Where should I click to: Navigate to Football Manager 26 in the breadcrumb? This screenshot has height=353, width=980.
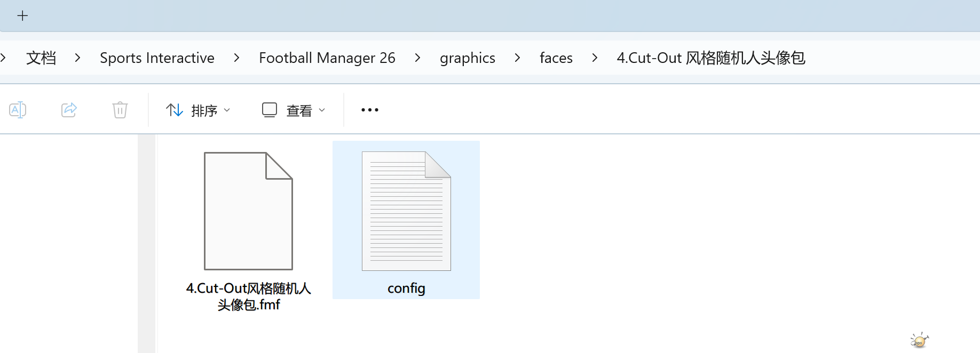327,58
